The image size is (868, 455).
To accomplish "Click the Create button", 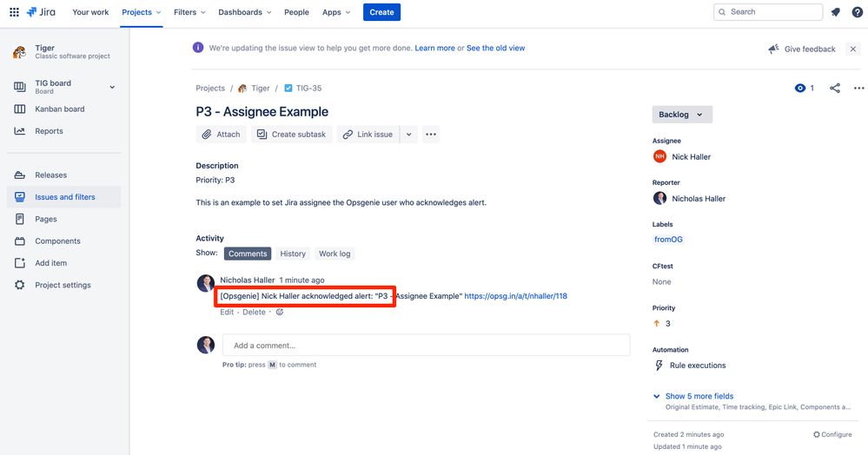I will (381, 12).
